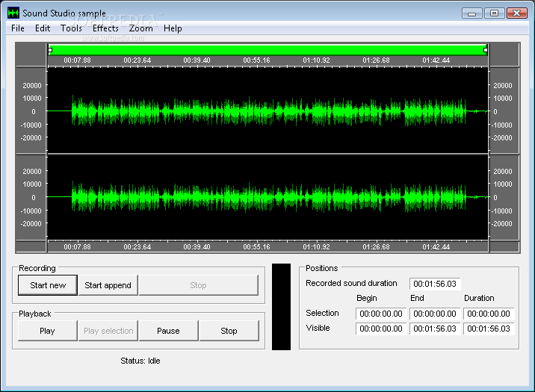Image resolution: width=535 pixels, height=392 pixels.
Task: Click the Visible End time field
Action: [435, 329]
